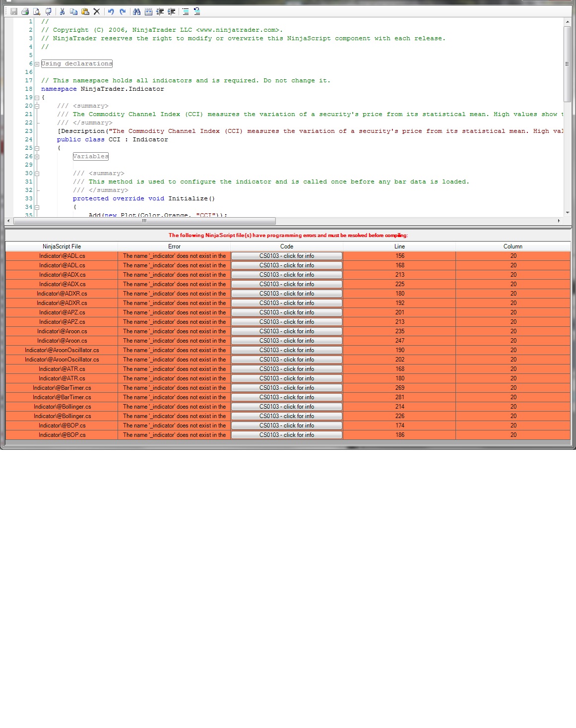This screenshot has height=728, width=576.
Task: Open CS0103 info for APZ.cs line 201
Action: tap(287, 312)
